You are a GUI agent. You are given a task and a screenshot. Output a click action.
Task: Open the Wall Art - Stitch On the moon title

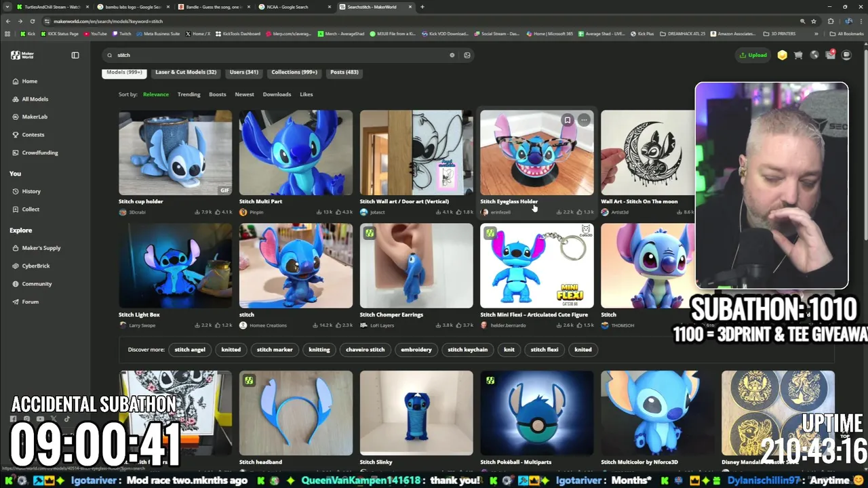(639, 201)
